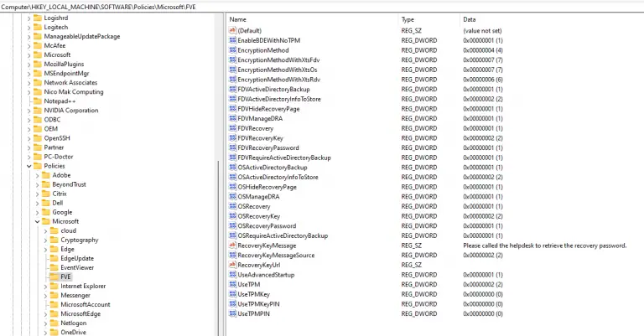The width and height of the screenshot is (644, 336).
Task: Select the FVE folder icon in tree
Action: [x=54, y=277]
